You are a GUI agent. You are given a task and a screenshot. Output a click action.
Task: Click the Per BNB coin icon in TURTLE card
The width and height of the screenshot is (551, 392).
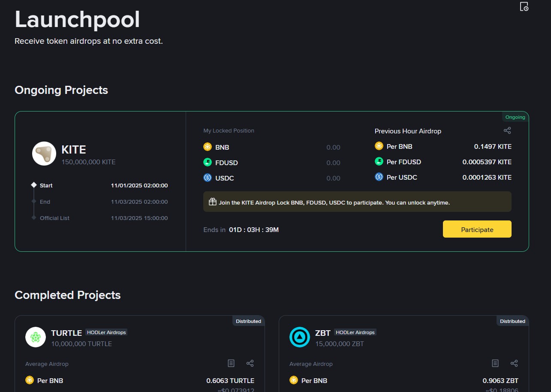pyautogui.click(x=30, y=380)
